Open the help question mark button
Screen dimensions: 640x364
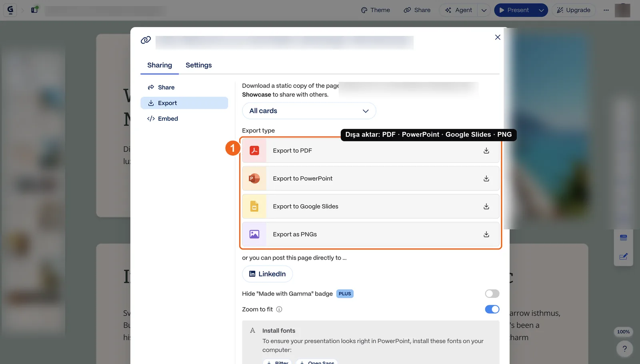click(x=624, y=349)
